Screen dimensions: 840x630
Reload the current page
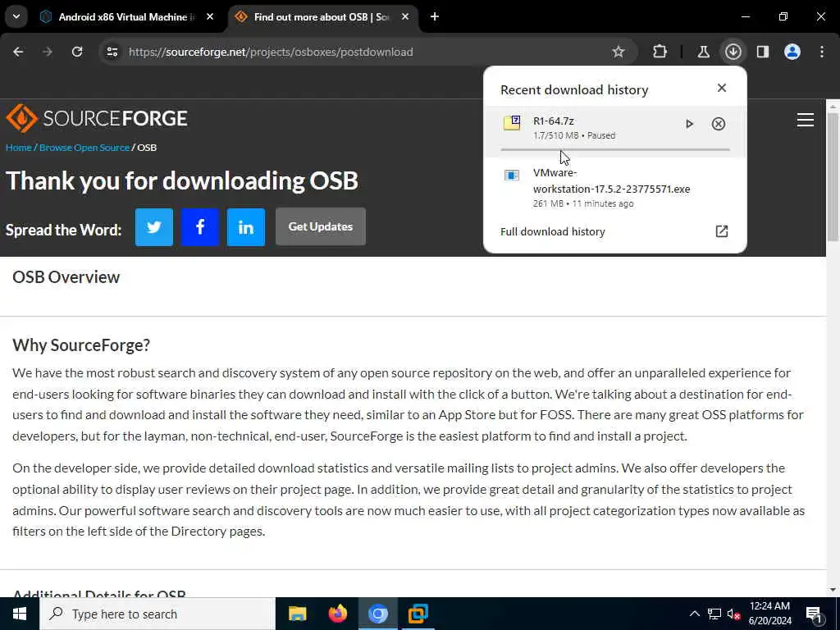click(x=77, y=52)
